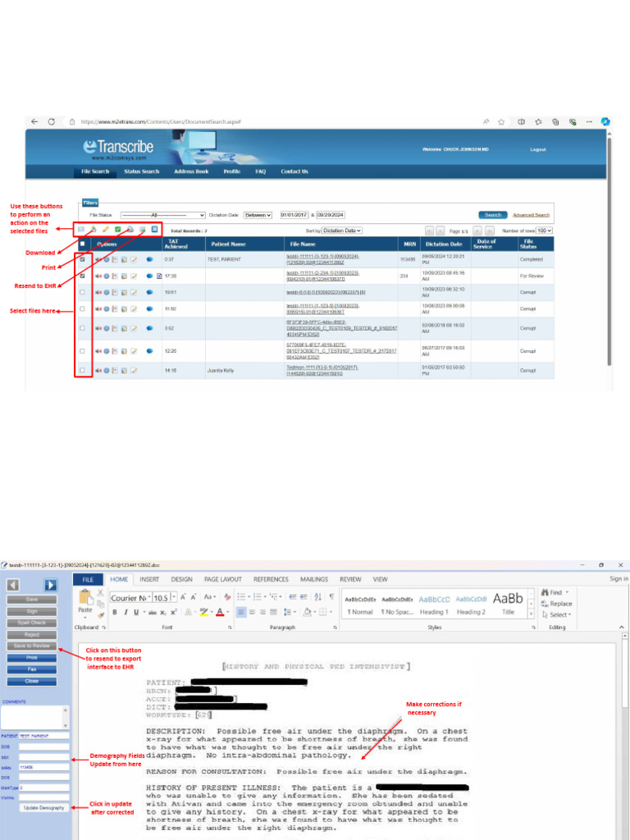Check the checkbox for the 3:52 row

[82, 328]
